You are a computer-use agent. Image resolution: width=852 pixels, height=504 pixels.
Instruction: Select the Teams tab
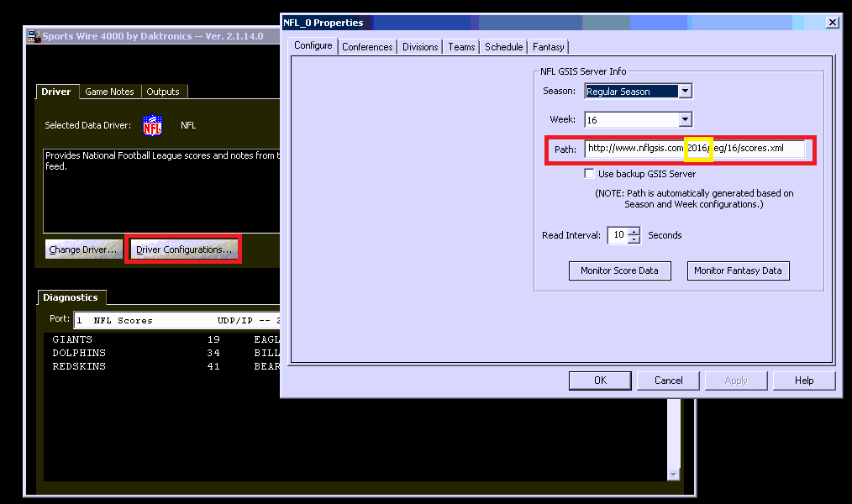pos(461,47)
